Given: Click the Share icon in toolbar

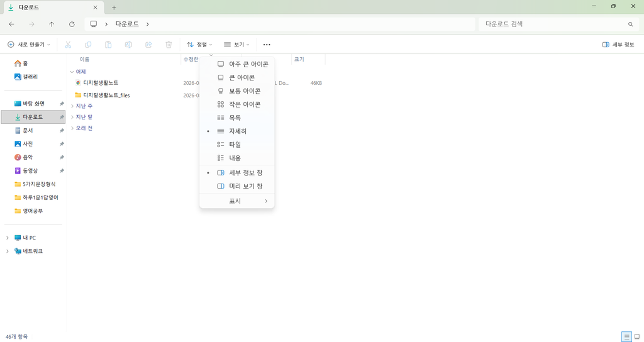Looking at the screenshot, I should [148, 45].
